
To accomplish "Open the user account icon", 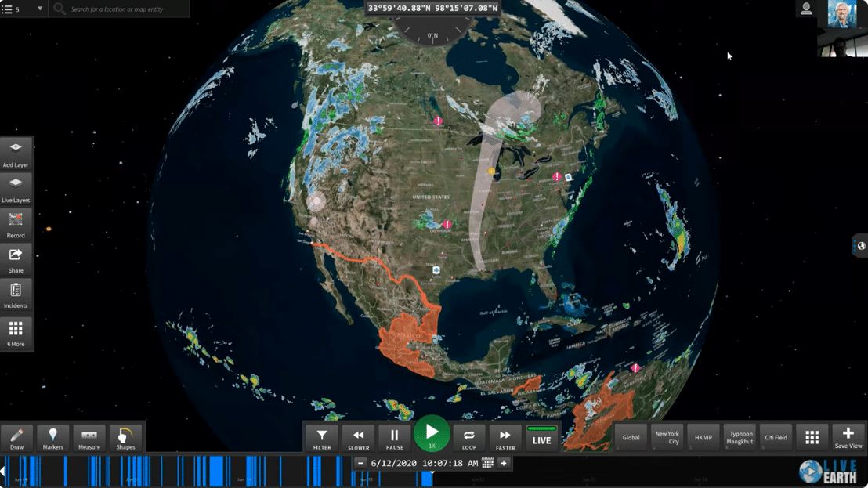I will [x=806, y=9].
